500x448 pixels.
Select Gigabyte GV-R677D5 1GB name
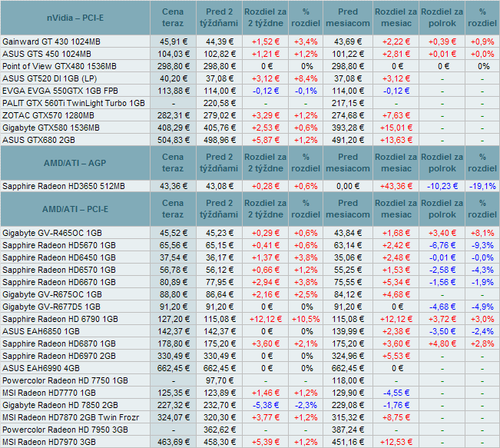51,307
